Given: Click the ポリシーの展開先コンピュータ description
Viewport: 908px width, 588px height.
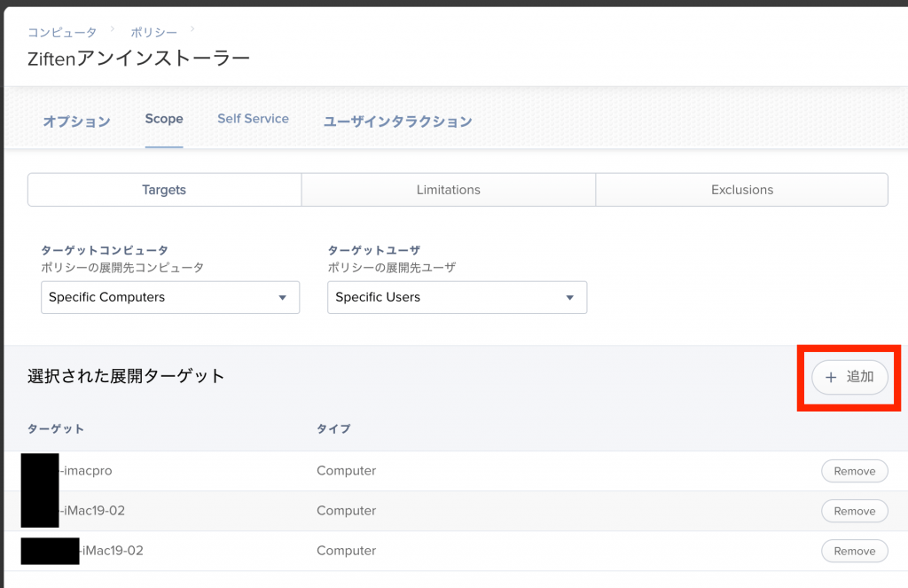Looking at the screenshot, I should tap(122, 268).
